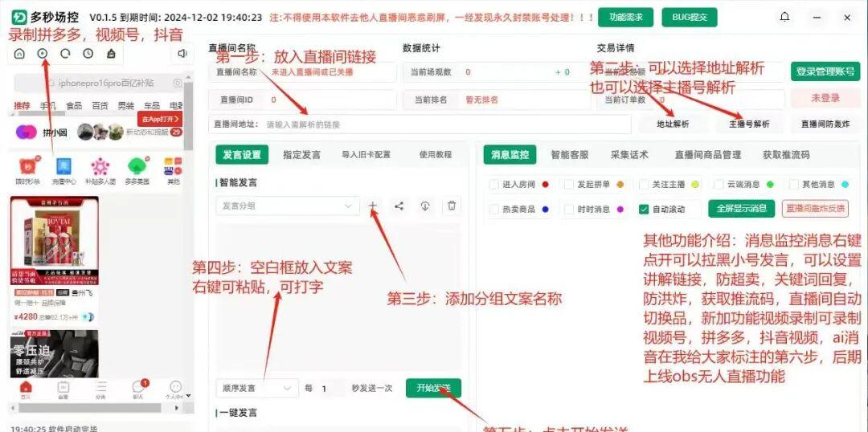Click the 多秒场控 app logo
The image size is (868, 432).
[x=18, y=17]
